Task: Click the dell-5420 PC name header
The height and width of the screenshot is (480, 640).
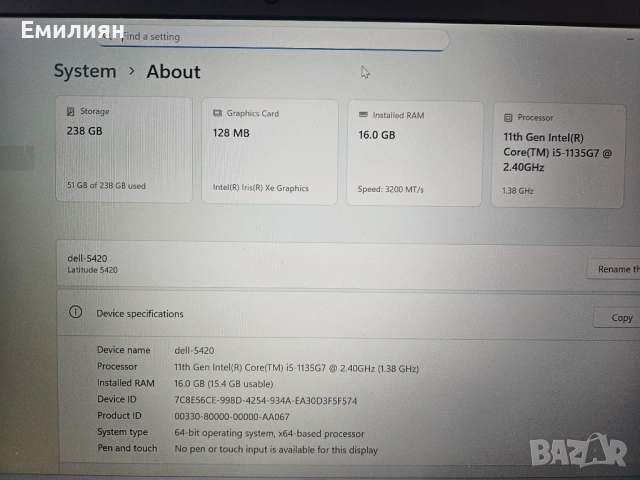Action: pos(87,258)
